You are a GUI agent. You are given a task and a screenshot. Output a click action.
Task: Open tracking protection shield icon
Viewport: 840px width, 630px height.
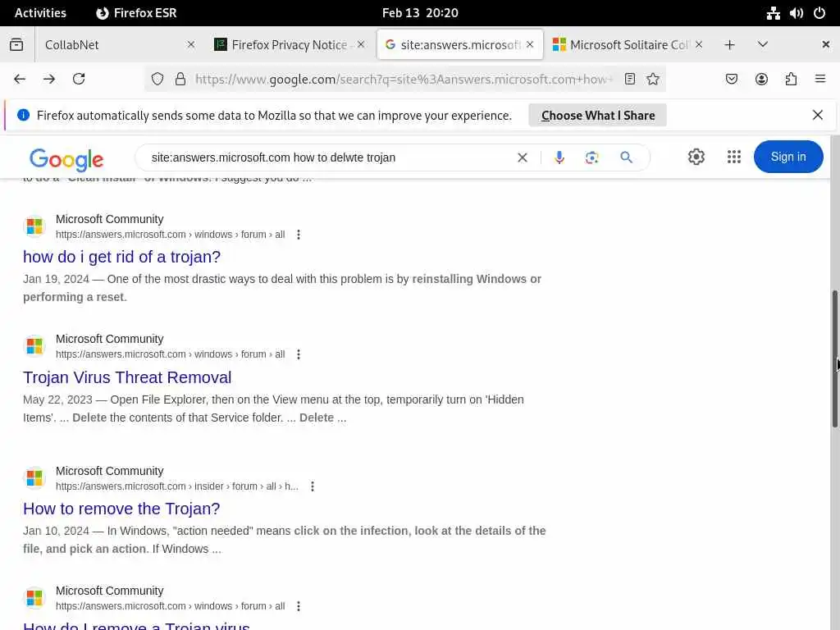coord(157,80)
